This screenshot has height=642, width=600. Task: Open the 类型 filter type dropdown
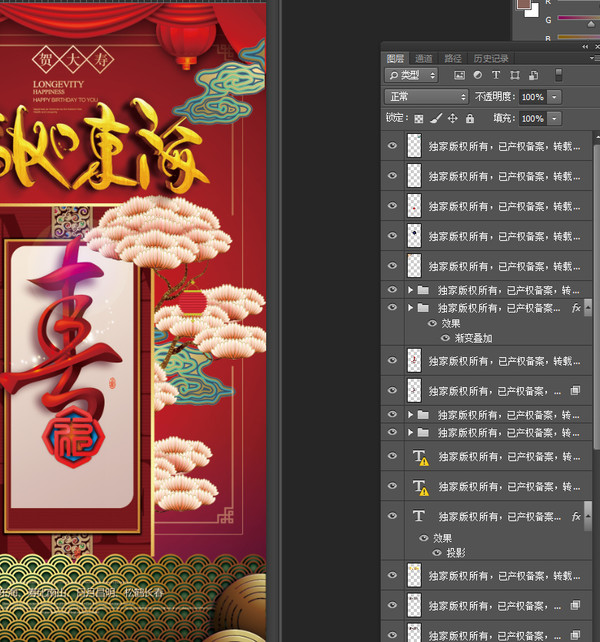point(411,75)
